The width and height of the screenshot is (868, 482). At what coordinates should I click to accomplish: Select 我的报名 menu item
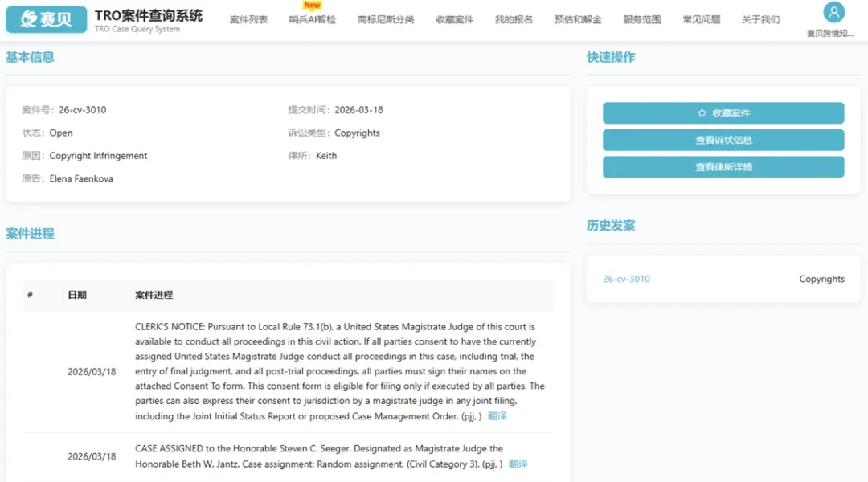[x=514, y=19]
